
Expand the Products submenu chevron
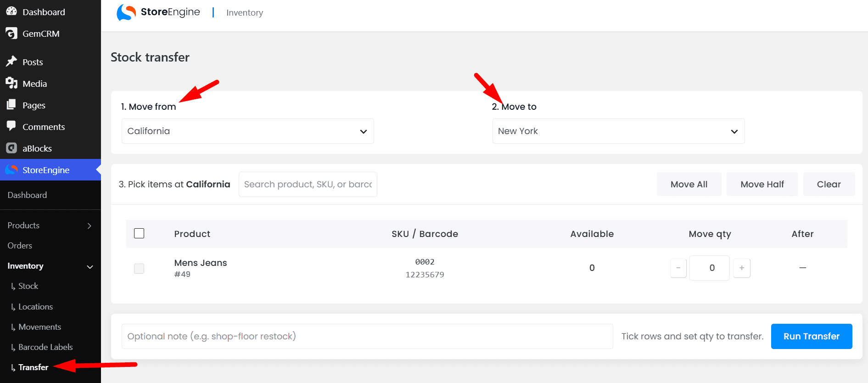click(90, 225)
